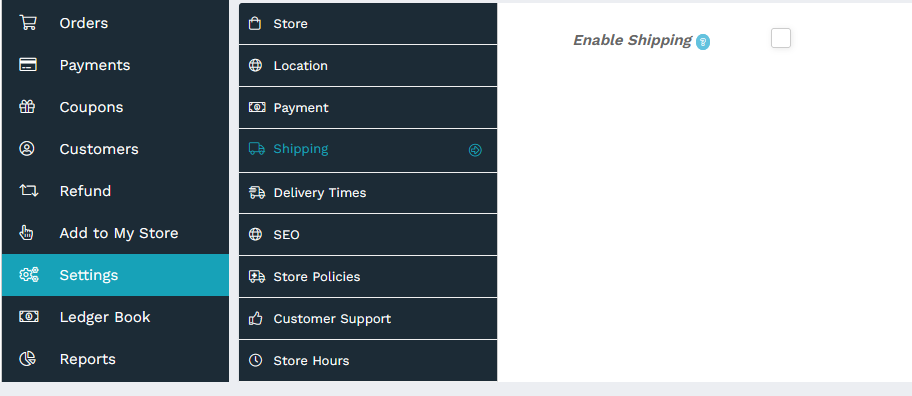Select Add to My Store menu item
The height and width of the screenshot is (396, 912).
coord(115,233)
